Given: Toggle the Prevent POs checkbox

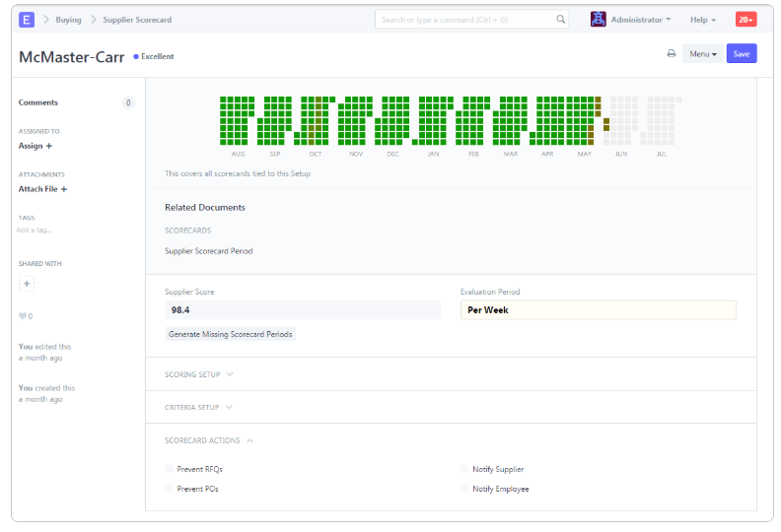Looking at the screenshot, I should pyautogui.click(x=169, y=490).
